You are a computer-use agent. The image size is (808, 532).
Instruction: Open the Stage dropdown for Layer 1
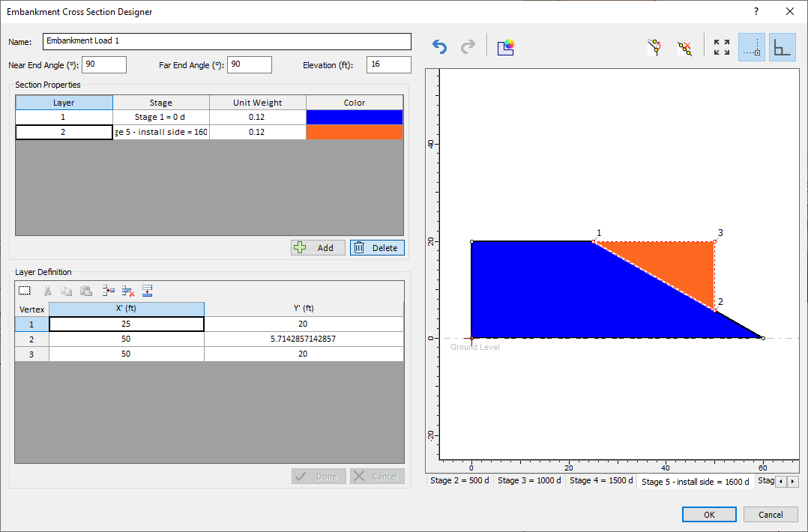(x=160, y=117)
